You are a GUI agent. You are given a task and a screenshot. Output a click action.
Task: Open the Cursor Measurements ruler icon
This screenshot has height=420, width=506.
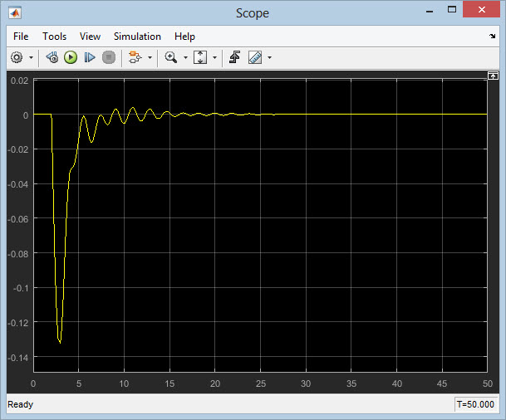[255, 58]
